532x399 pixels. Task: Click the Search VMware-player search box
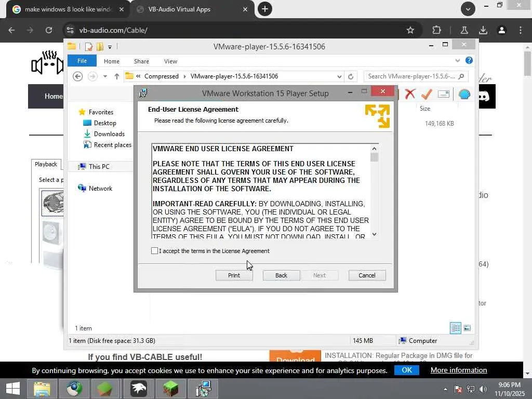416,76
